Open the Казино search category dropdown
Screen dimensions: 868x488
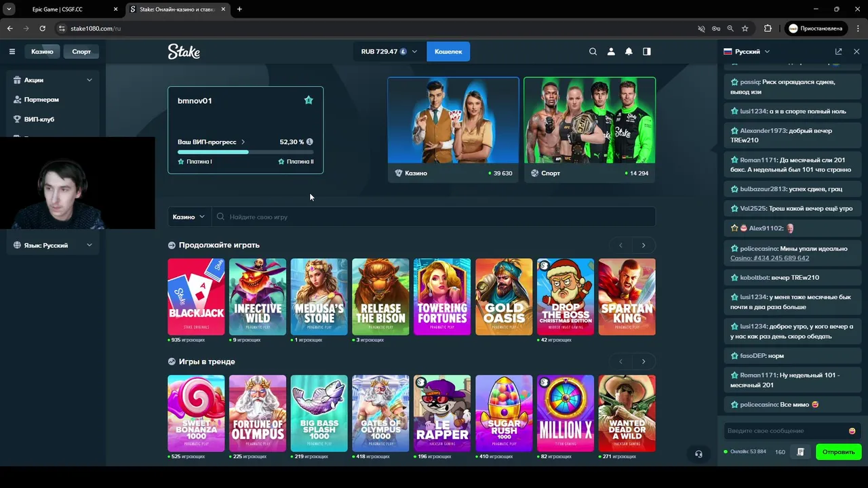click(188, 217)
